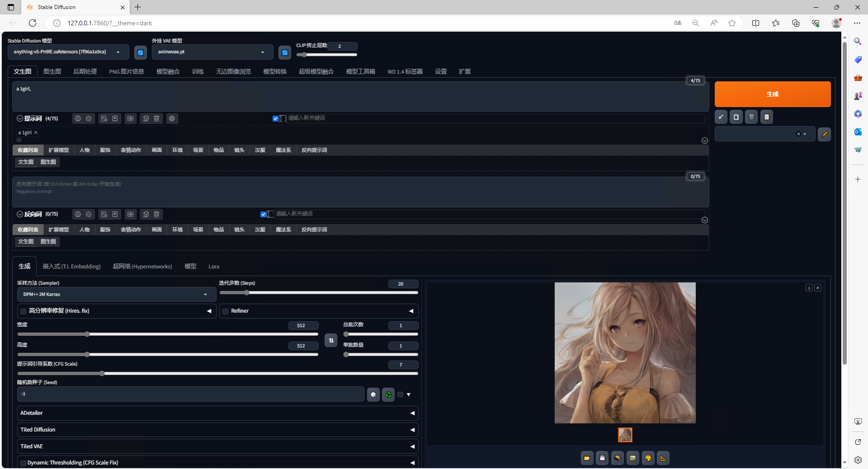
Task: Expand the Hires. fix panel arrow
Action: click(209, 311)
